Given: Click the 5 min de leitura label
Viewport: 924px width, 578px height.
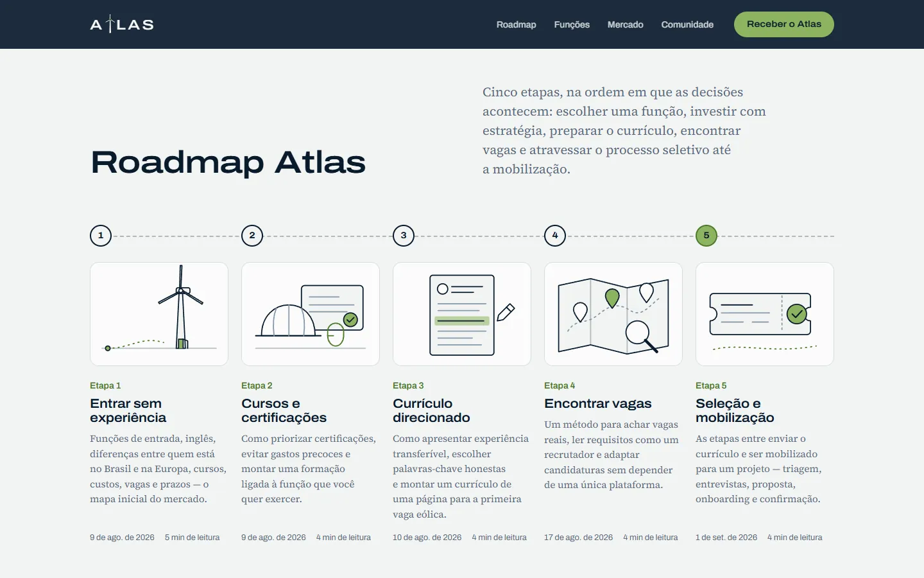Looking at the screenshot, I should 193,538.
